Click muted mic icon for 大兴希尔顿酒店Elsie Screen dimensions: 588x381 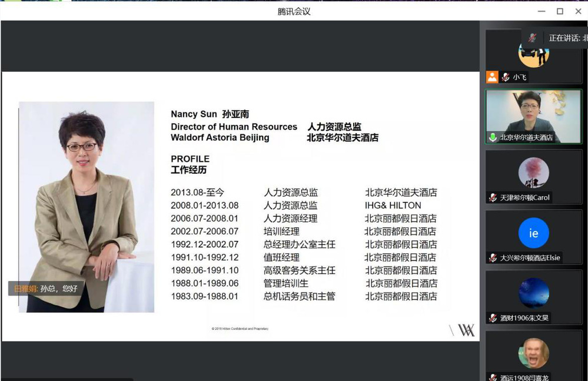tap(493, 258)
